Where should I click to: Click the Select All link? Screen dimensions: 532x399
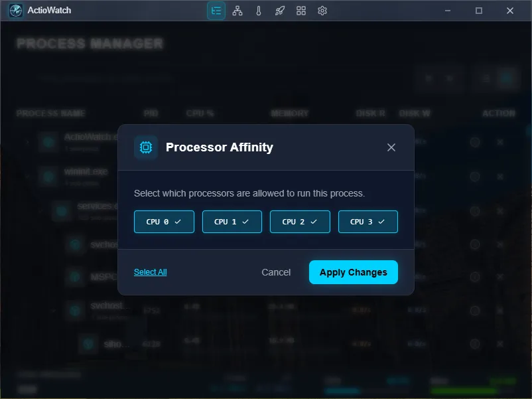coord(150,272)
